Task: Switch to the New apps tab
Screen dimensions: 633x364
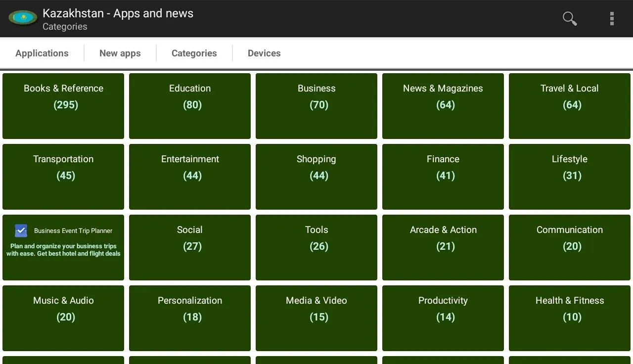Action: (x=120, y=53)
